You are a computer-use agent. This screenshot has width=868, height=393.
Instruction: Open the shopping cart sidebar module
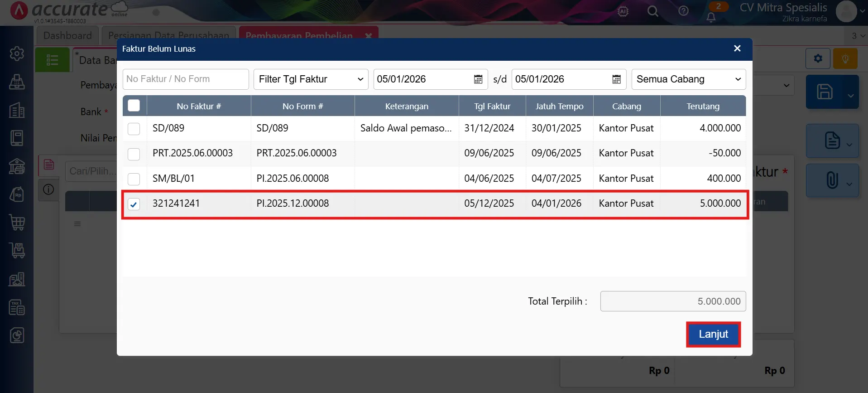[x=17, y=223]
